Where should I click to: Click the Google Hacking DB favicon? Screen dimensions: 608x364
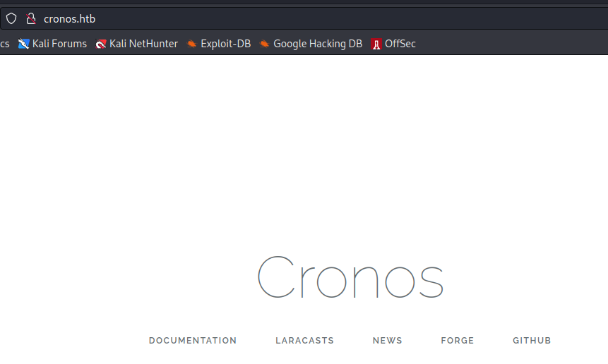point(264,44)
